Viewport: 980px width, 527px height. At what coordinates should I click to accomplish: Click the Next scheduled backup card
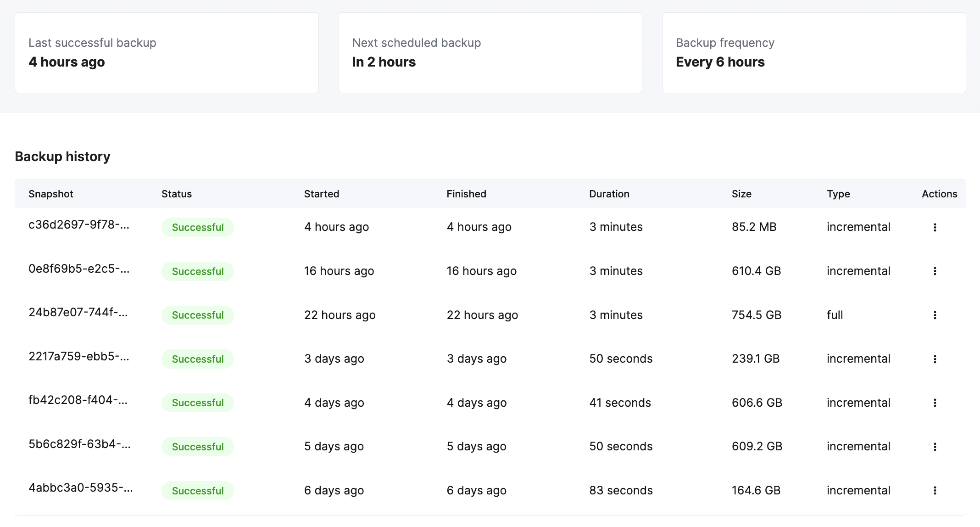tap(490, 52)
